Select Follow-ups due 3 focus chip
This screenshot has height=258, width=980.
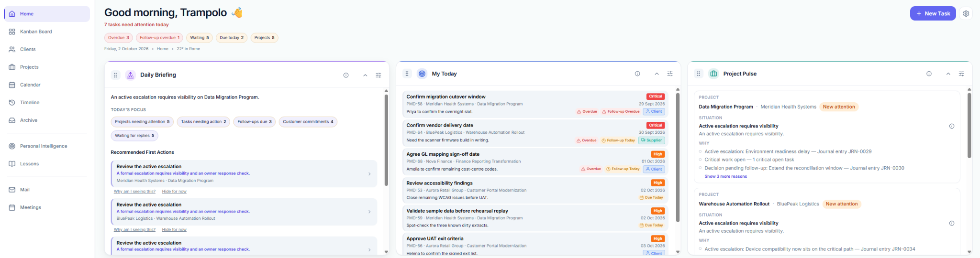point(255,122)
